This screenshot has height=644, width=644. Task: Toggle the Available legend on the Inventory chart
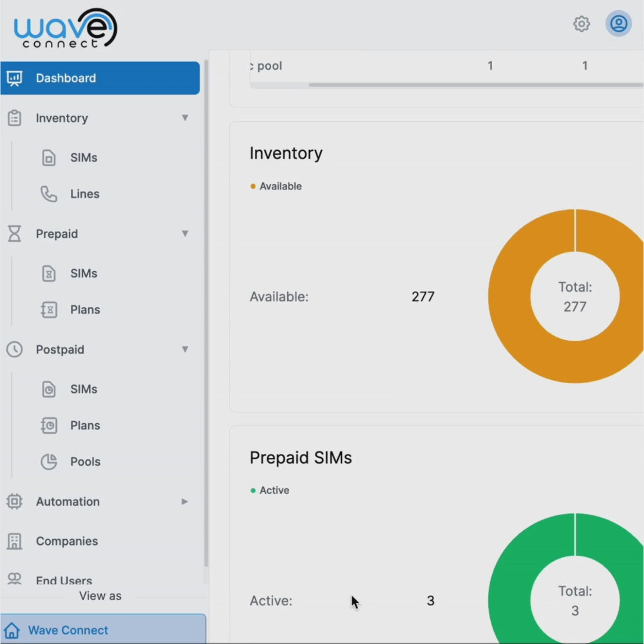(x=276, y=186)
